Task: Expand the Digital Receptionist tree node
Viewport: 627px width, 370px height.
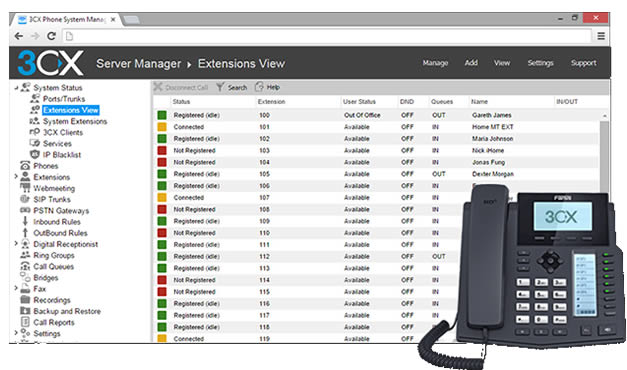Action: 16,243
